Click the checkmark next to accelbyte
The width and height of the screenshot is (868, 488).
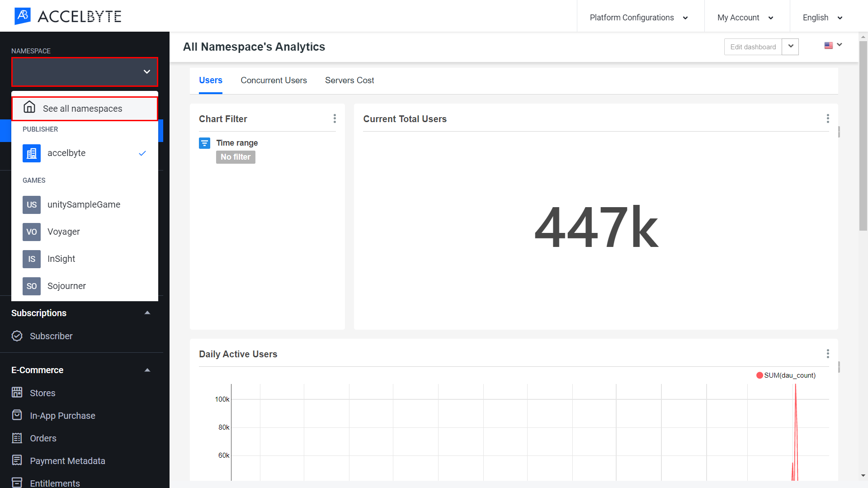(142, 153)
